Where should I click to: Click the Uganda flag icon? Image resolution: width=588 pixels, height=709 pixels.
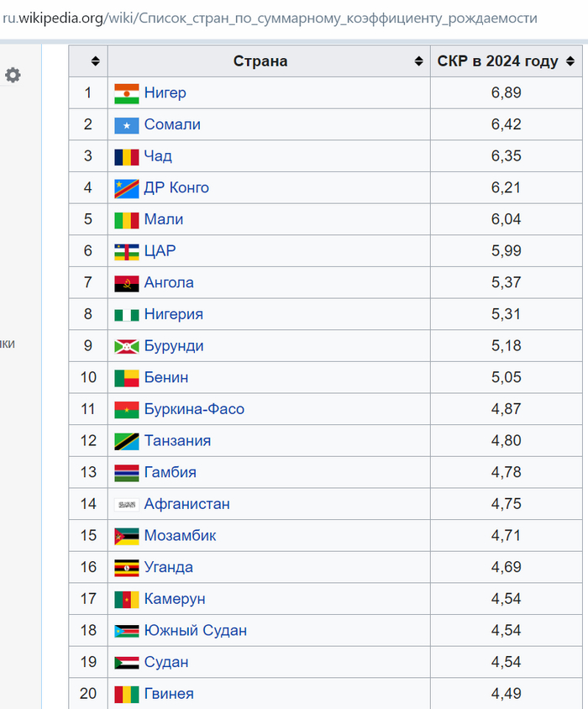coord(127,568)
